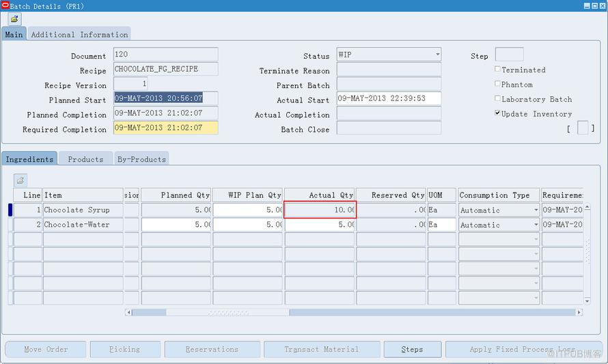608x364 pixels.
Task: Open the Status dropdown showing WIP
Action: click(x=437, y=54)
